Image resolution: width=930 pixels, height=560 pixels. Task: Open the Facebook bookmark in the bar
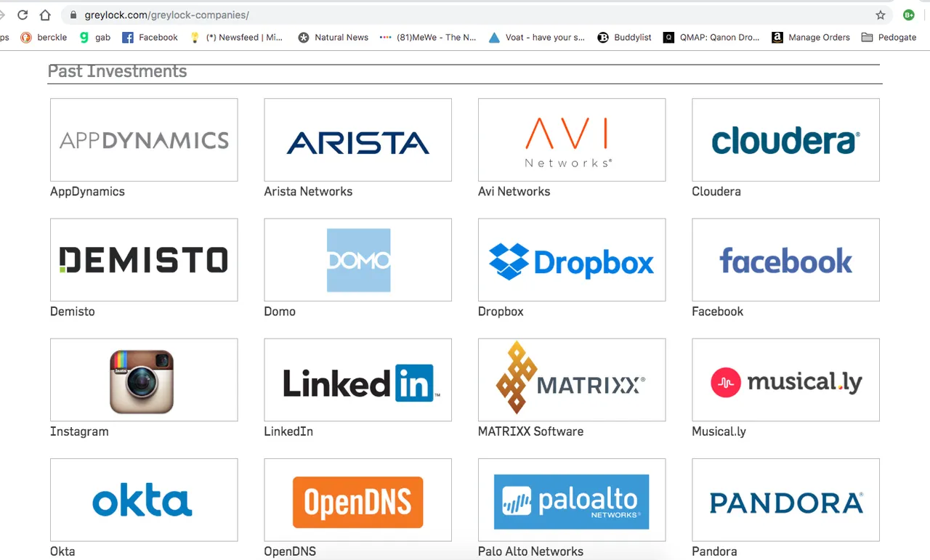[x=150, y=37]
